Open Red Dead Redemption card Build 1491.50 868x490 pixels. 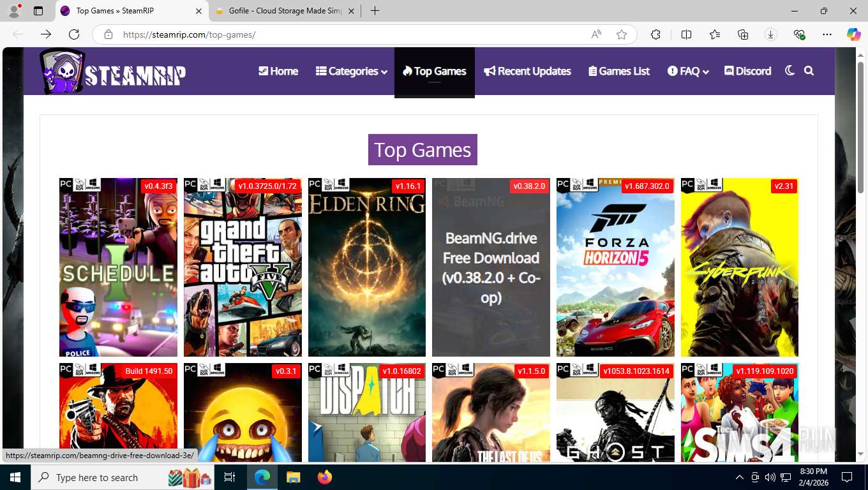(x=118, y=413)
